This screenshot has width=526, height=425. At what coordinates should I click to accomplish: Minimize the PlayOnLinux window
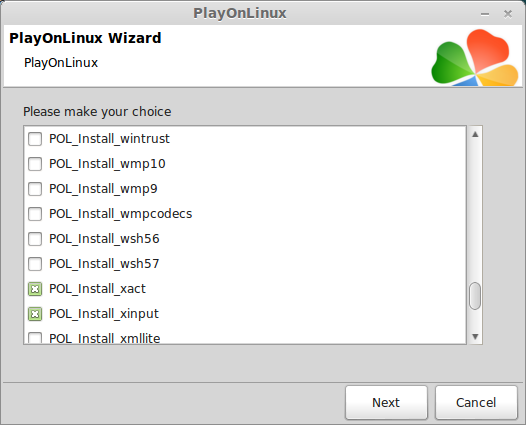[x=485, y=14]
